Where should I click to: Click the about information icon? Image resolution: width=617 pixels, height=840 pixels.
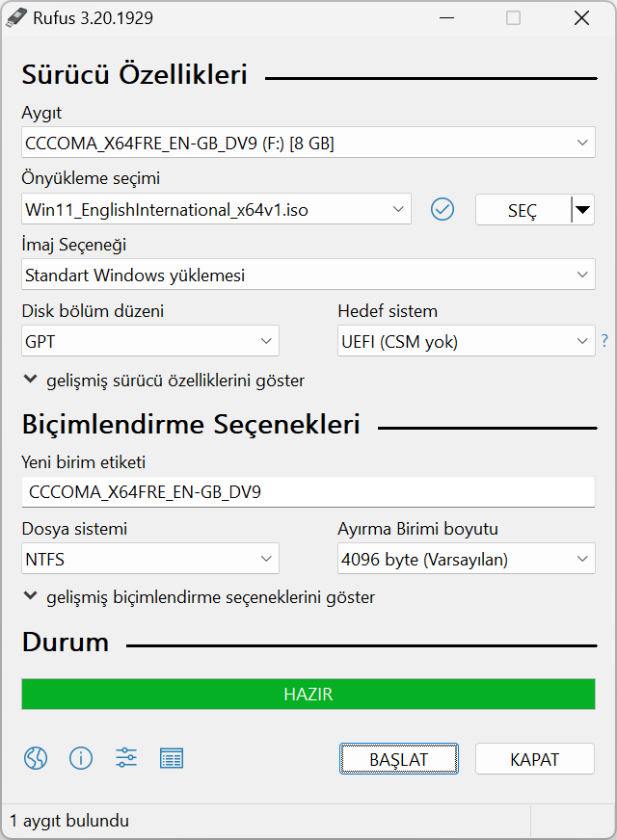coord(81,758)
